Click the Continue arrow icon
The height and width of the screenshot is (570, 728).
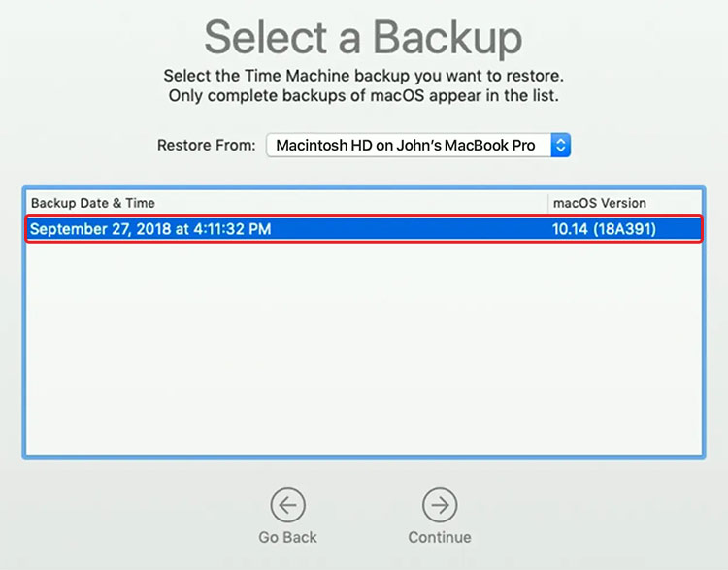[440, 505]
